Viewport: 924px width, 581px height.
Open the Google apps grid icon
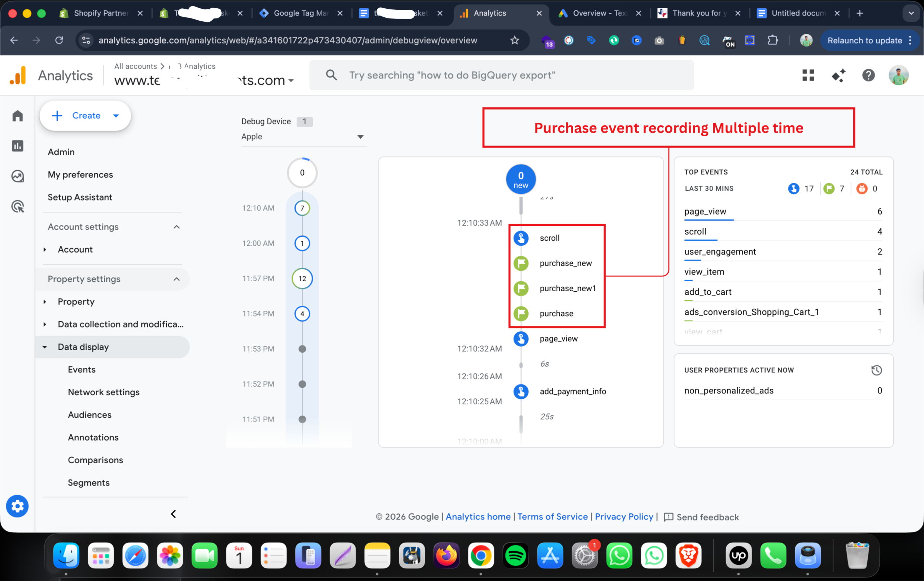pos(808,75)
